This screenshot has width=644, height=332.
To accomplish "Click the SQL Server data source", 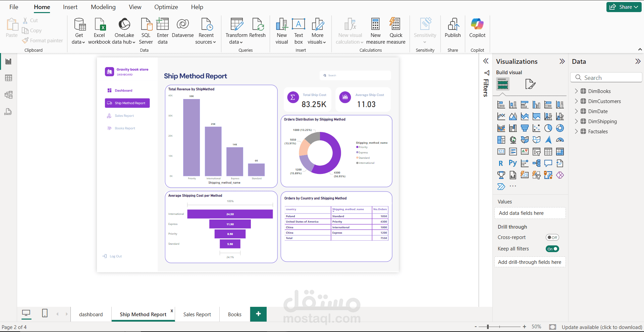I will pos(146,31).
